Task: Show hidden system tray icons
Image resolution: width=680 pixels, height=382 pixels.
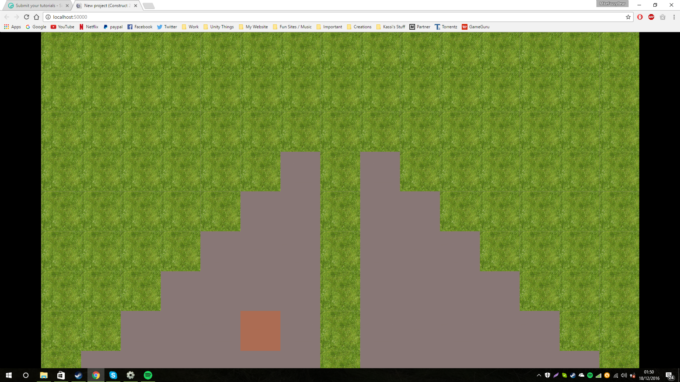Action: [x=539, y=375]
